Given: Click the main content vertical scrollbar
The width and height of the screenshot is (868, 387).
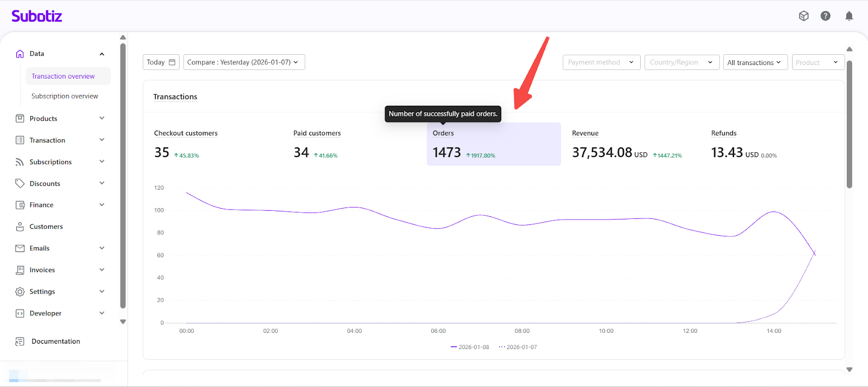Looking at the screenshot, I should tap(849, 125).
